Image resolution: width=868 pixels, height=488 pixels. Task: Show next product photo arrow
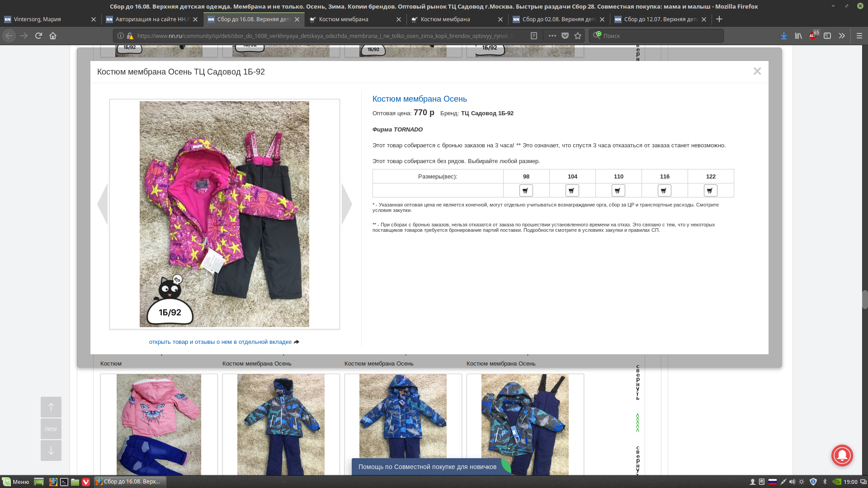347,204
